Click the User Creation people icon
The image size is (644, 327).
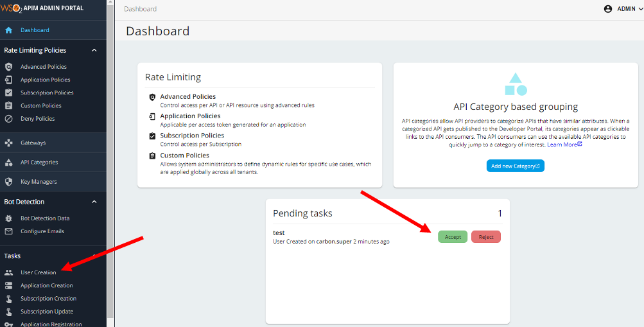pos(8,272)
